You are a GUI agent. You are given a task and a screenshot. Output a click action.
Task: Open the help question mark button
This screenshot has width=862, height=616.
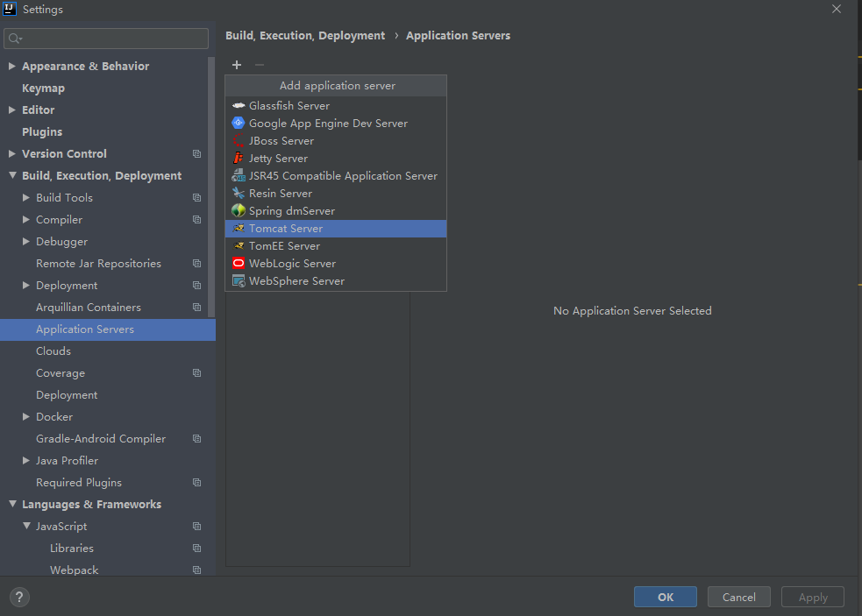18,597
